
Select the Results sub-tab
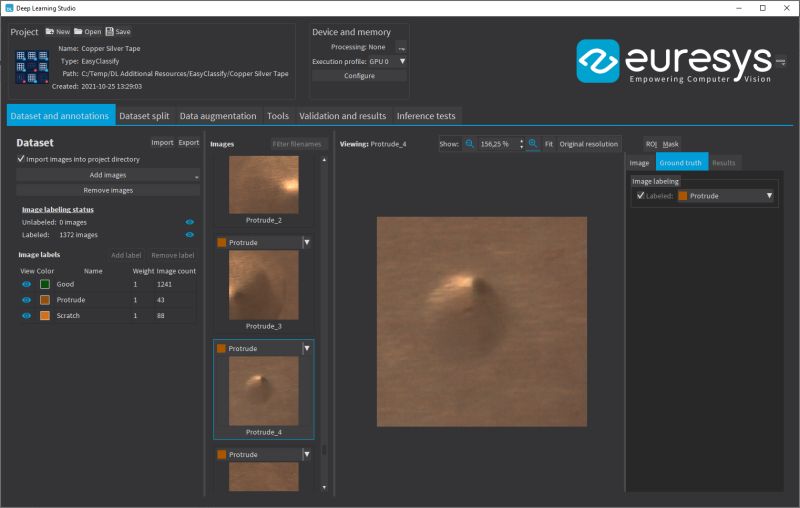point(723,163)
